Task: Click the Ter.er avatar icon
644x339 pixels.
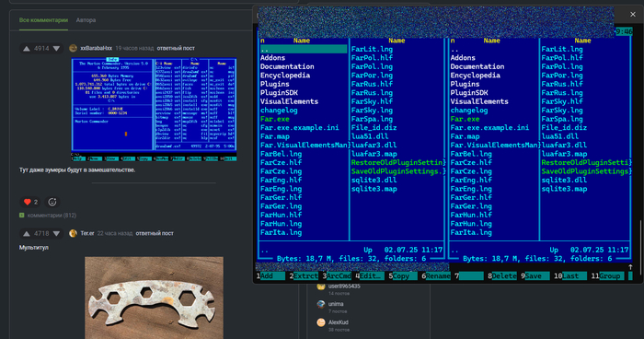Action: (x=73, y=233)
